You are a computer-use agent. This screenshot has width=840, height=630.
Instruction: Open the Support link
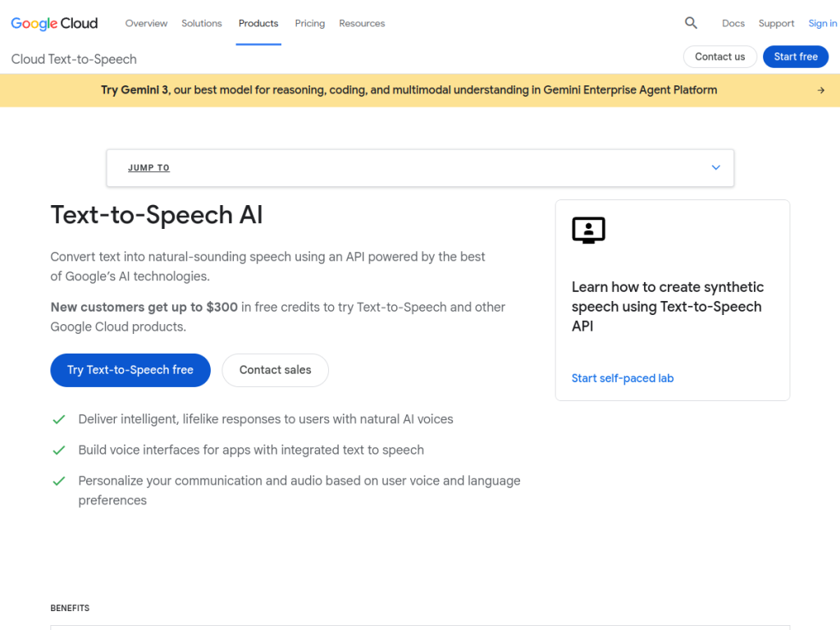pos(776,23)
